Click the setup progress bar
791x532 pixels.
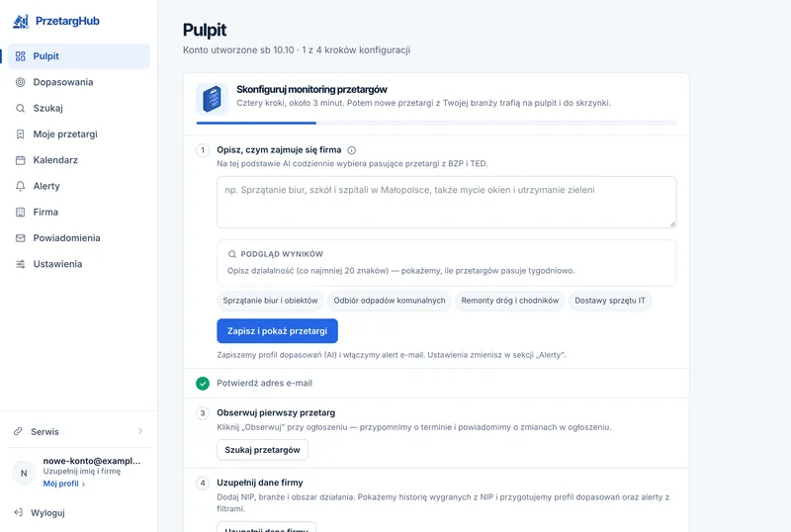[436, 123]
